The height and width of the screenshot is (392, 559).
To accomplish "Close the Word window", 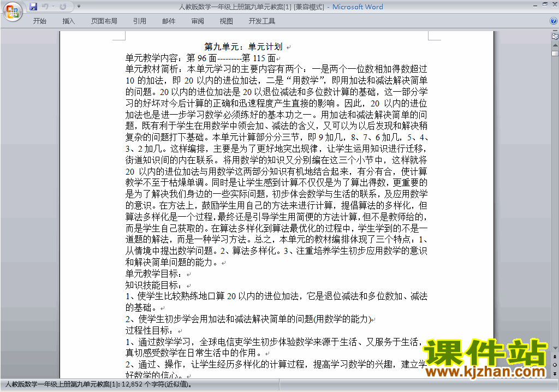I will coord(554,5).
